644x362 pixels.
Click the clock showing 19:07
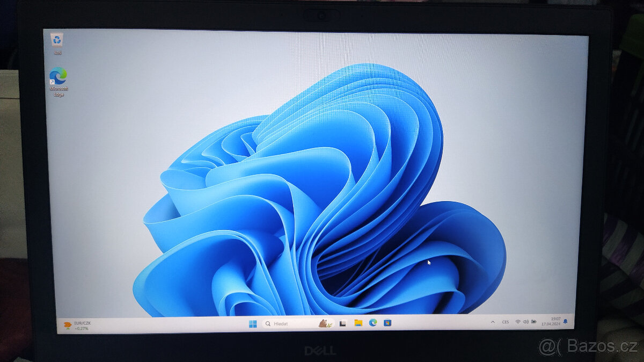click(552, 321)
